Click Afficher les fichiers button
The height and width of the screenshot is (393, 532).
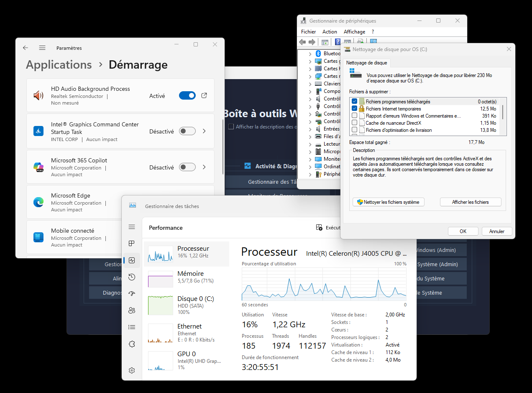(x=471, y=202)
